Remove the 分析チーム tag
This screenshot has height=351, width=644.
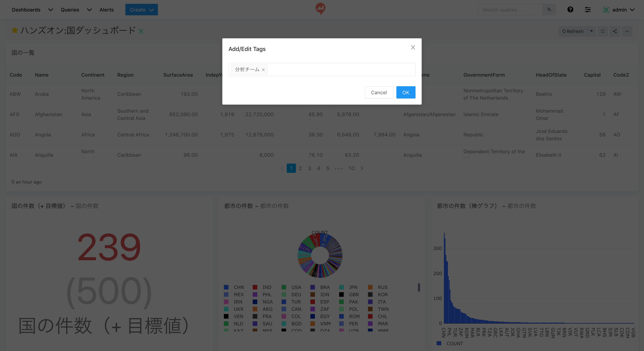coord(263,70)
